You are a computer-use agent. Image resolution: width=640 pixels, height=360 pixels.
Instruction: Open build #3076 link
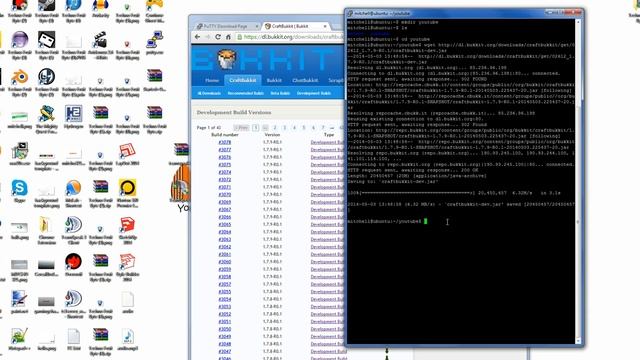[x=224, y=157]
